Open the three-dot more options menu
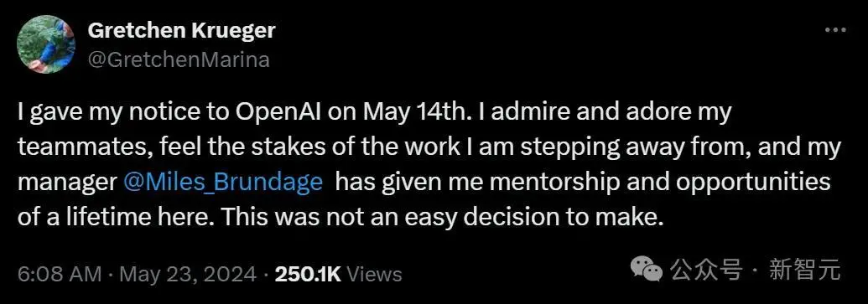The width and height of the screenshot is (868, 304). [835, 30]
